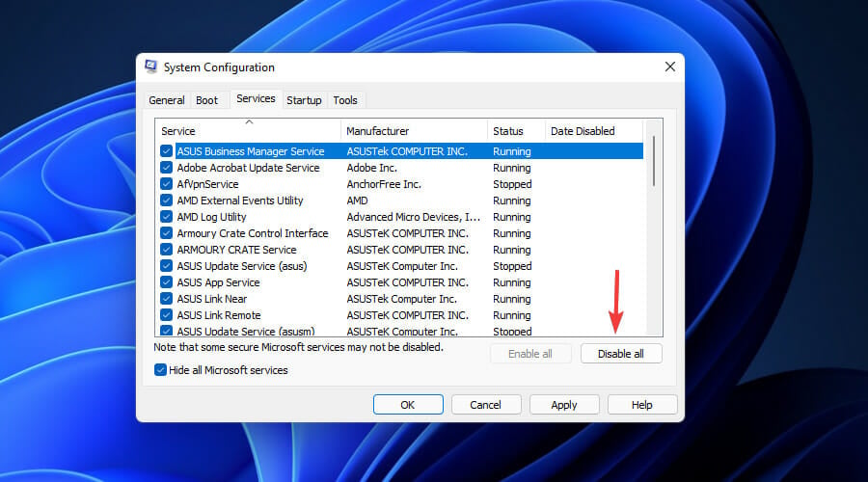Click the Adobe Inc. manufacturer cell
Image resolution: width=868 pixels, height=482 pixels.
click(x=372, y=168)
